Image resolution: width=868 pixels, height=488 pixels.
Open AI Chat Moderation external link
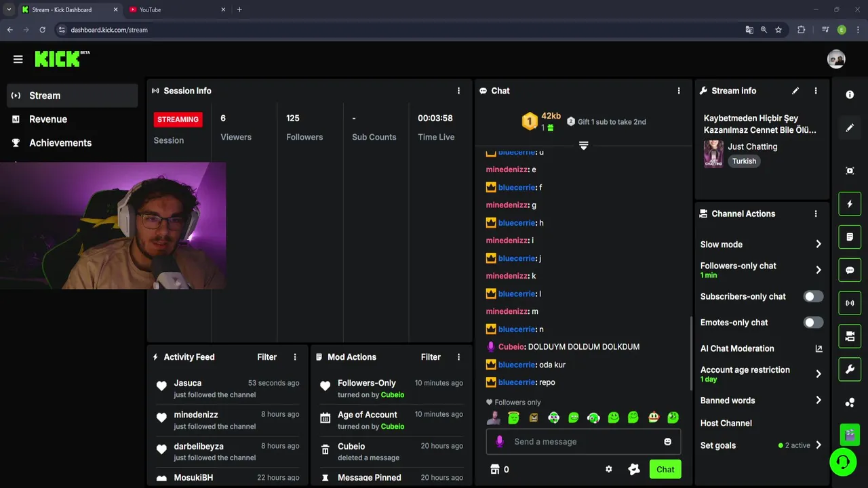818,348
